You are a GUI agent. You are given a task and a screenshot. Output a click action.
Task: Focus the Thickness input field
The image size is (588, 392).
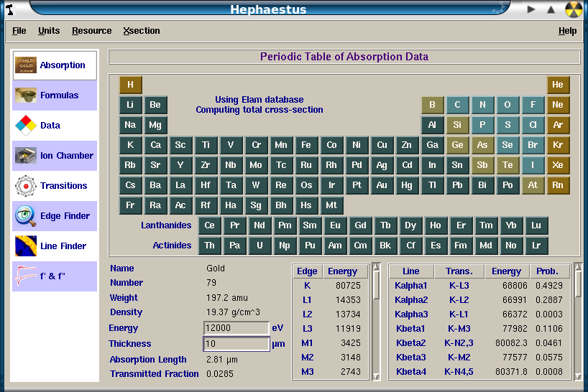236,344
